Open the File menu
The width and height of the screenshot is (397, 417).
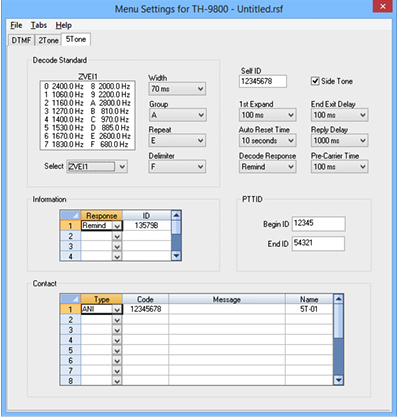point(16,25)
